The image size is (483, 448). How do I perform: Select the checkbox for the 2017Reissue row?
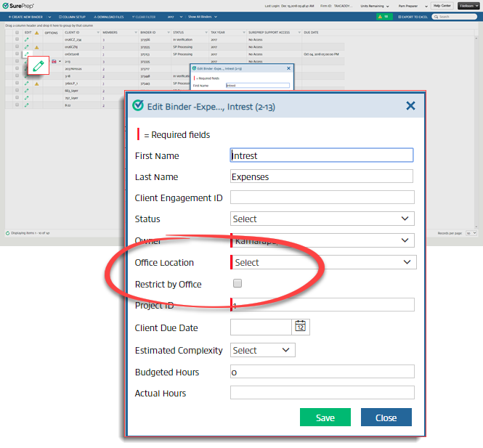(17, 68)
